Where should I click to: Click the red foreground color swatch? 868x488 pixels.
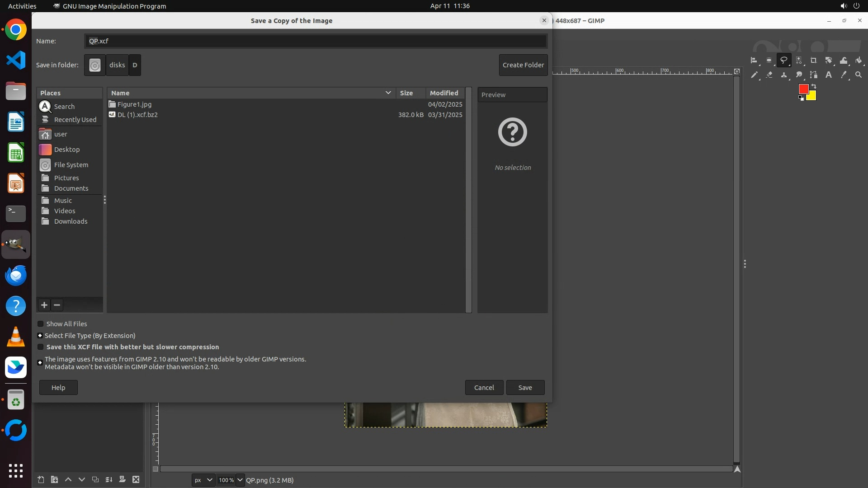pyautogui.click(x=803, y=89)
